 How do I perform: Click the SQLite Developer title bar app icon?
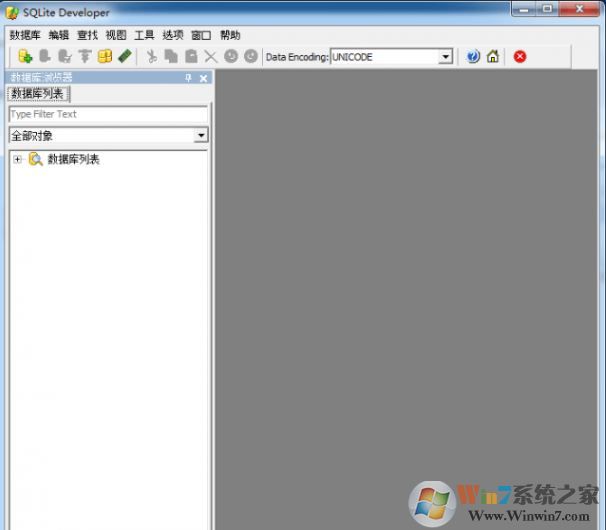(12, 13)
